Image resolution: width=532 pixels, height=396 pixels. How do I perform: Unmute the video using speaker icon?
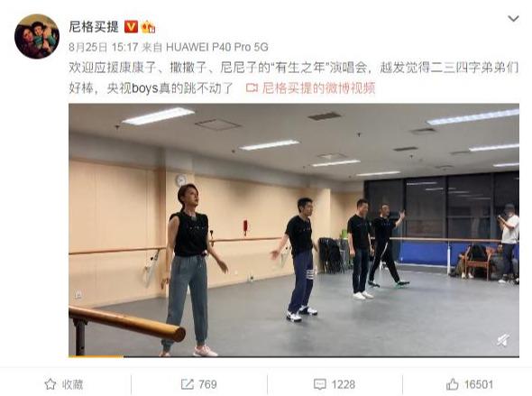click(503, 340)
